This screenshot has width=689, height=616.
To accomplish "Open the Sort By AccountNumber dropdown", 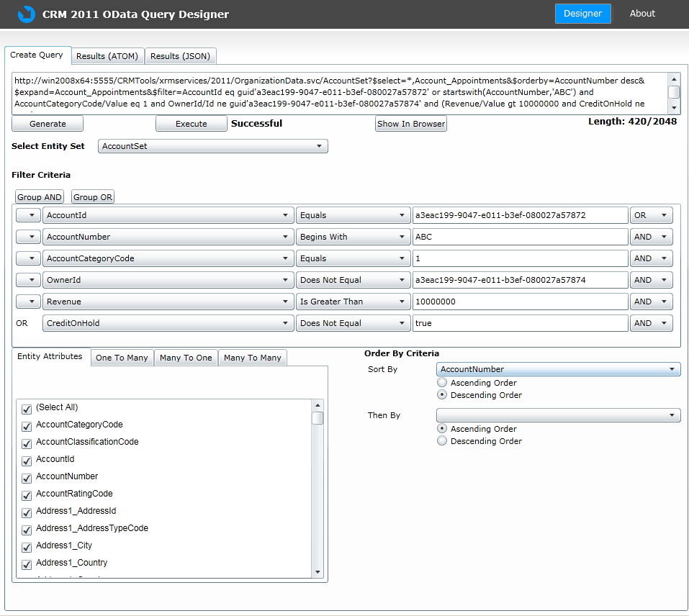I will (558, 369).
